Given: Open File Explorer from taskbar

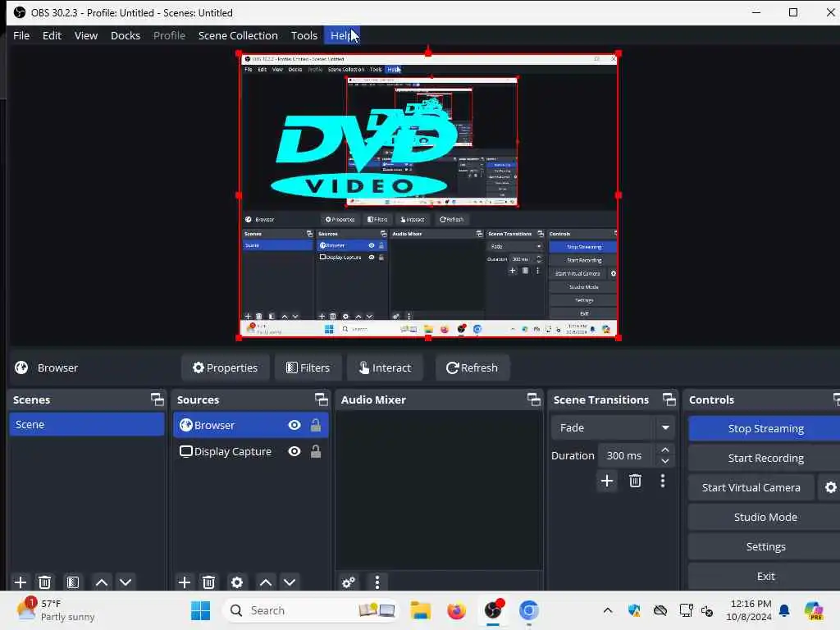Looking at the screenshot, I should (x=421, y=610).
